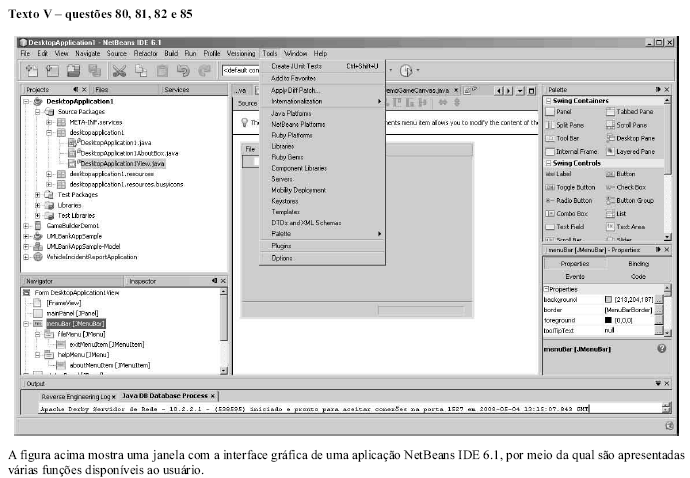Expand the META-INF.services package
The height and width of the screenshot is (478, 690).
click(49, 122)
